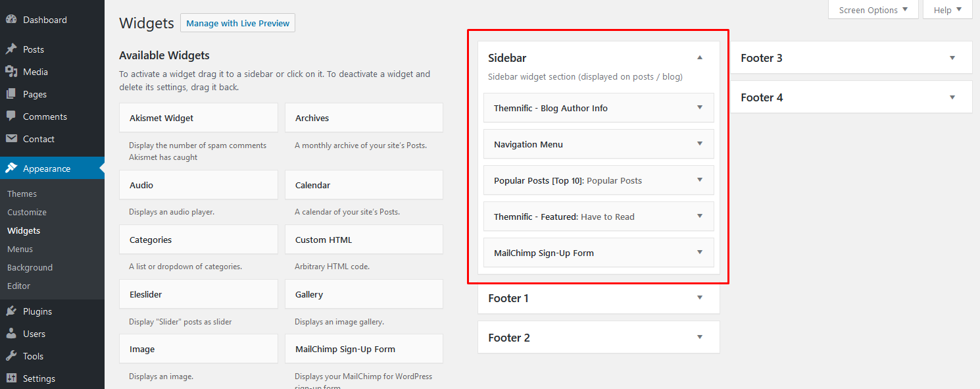Click the Plugins plug icon
The height and width of the screenshot is (389, 980).
coord(11,311)
